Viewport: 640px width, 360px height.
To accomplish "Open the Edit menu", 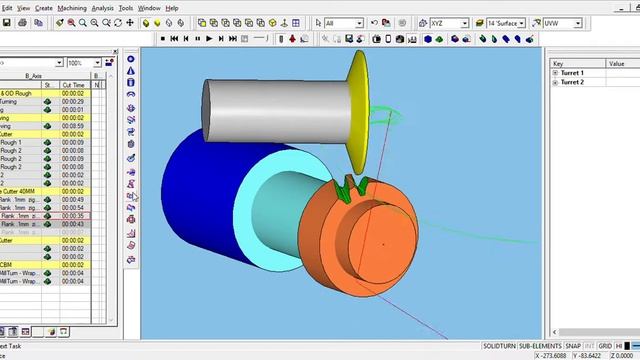I will tap(7, 8).
